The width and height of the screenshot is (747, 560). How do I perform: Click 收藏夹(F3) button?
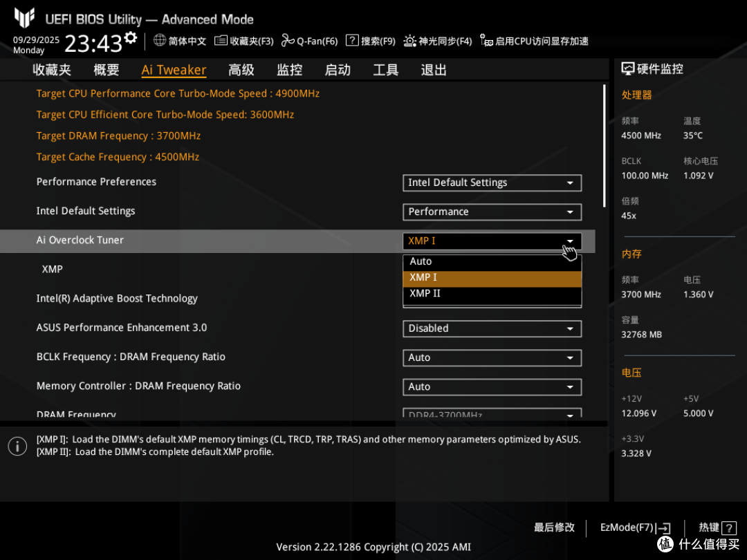pyautogui.click(x=244, y=41)
